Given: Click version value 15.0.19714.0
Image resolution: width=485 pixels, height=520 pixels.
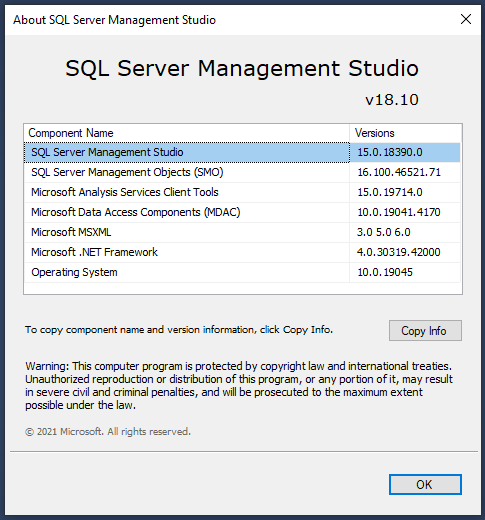Looking at the screenshot, I should tap(390, 192).
